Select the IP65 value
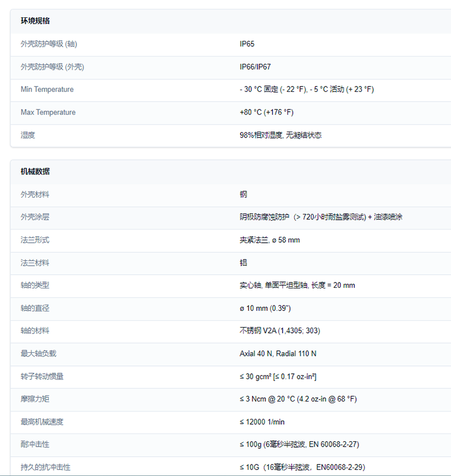Screen dimensions: 451x476 click(247, 44)
